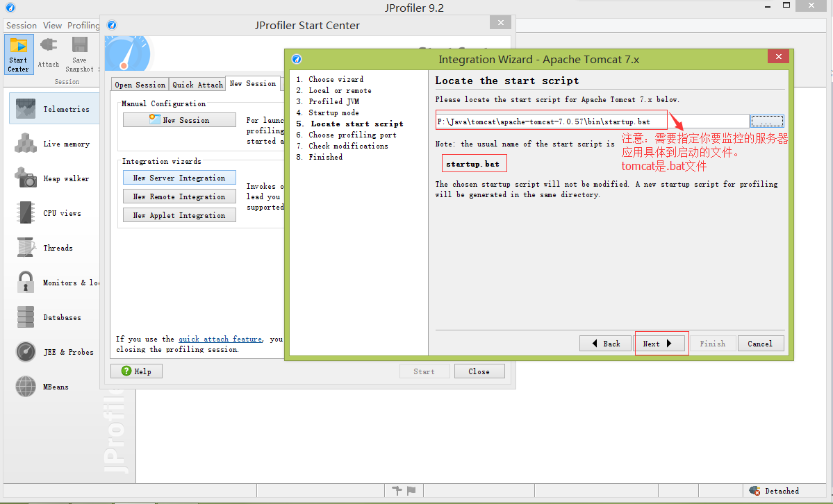
Task: Open the Heap walker camera icon
Action: pos(26,178)
